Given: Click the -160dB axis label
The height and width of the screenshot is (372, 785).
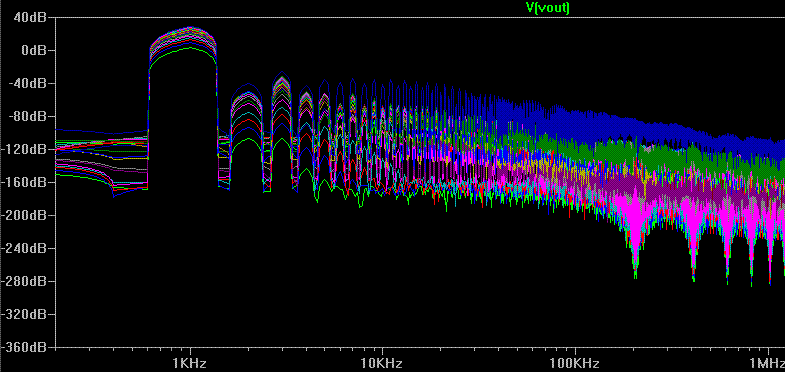Looking at the screenshot, I should coord(25,183).
